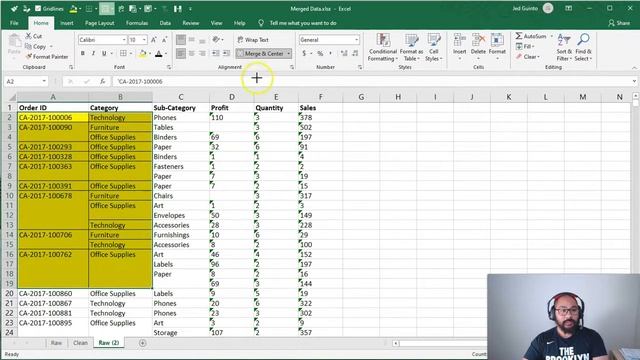Click the Increase Decimal icon
Screen dimensions: 640x360
(x=344, y=53)
